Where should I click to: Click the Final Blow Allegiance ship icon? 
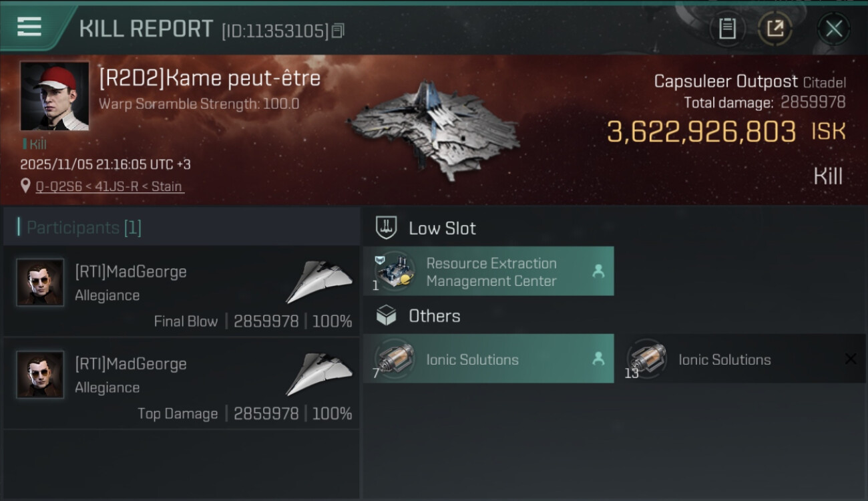(319, 283)
